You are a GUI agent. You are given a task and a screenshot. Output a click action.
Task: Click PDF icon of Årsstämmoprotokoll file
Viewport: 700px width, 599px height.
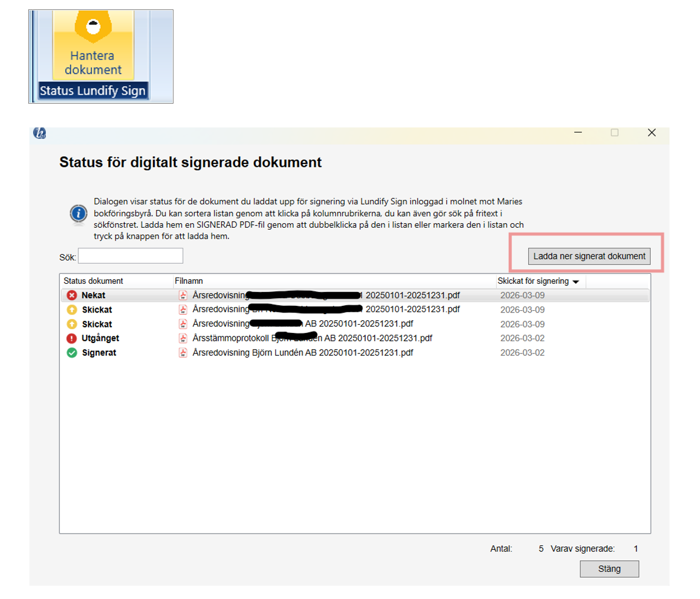(183, 339)
